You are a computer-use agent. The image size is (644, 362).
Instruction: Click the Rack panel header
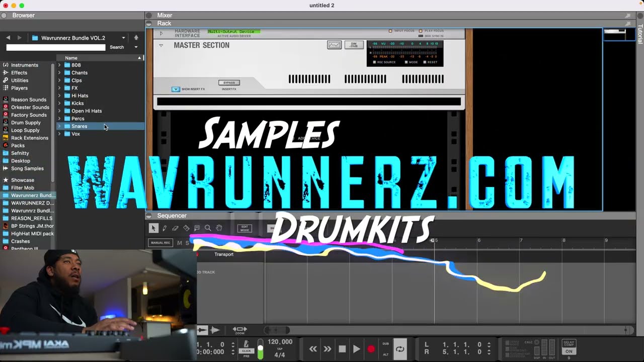390,24
